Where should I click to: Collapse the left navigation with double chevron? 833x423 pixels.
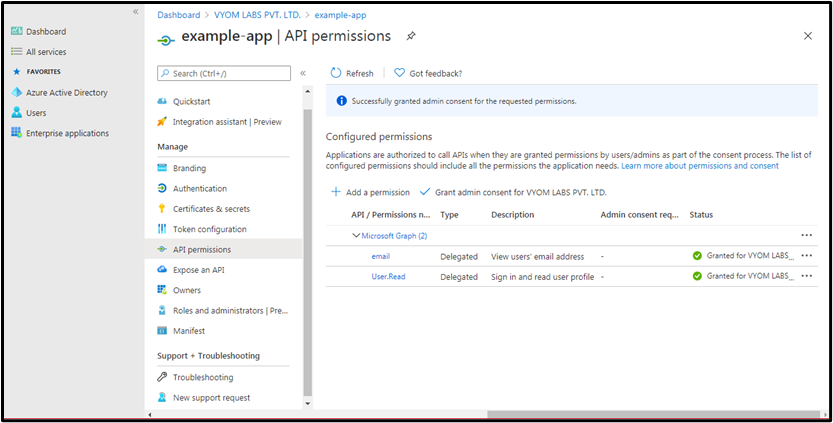tap(136, 11)
